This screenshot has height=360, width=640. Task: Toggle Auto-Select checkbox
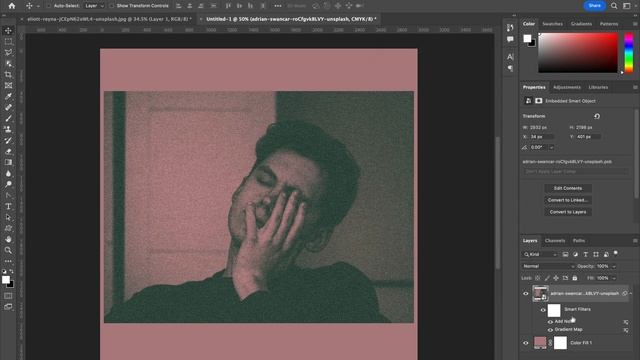coord(49,6)
